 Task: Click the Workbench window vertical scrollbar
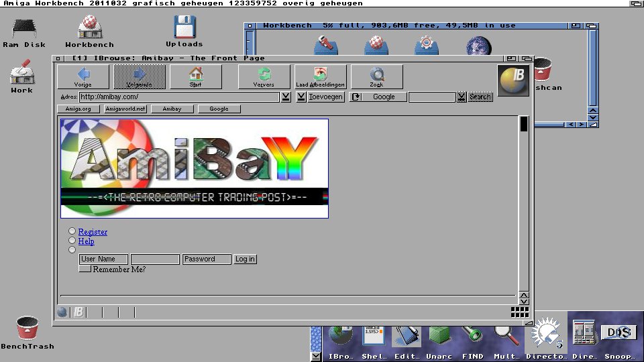pyautogui.click(x=592, y=68)
